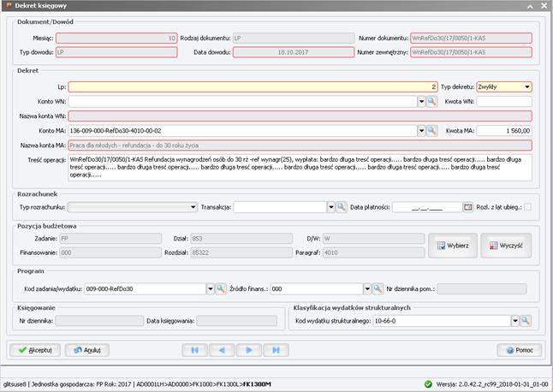The width and height of the screenshot is (553, 392).
Task: Open Konto MA account lookup magnifier
Action: click(431, 131)
